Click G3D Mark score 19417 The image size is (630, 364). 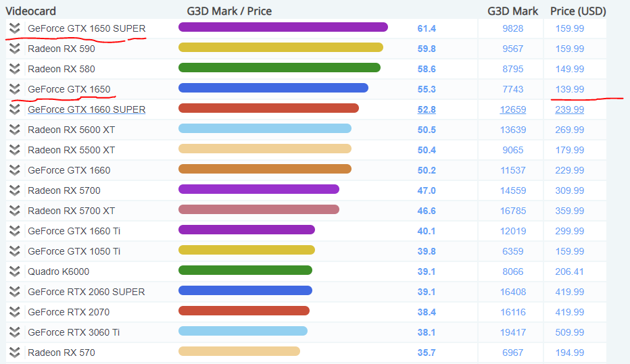512,332
